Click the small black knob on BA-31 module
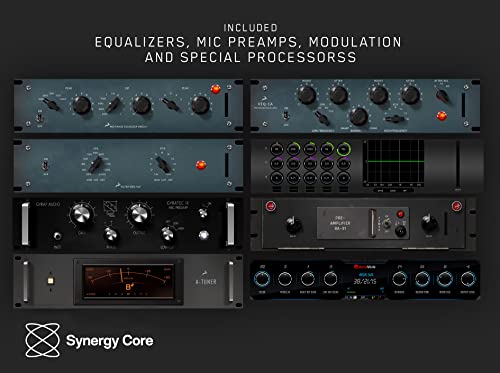 tap(400, 231)
